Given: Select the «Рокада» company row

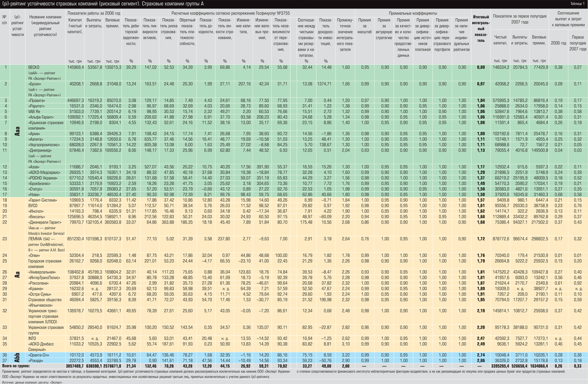Looking at the screenshot, I should coord(36,360).
